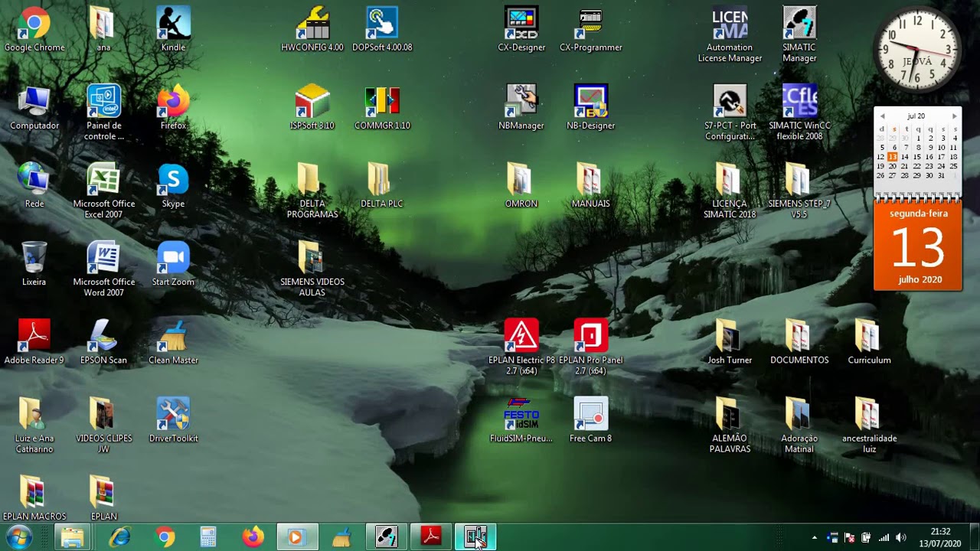Open Luiz e Ana Catharino folder
This screenshot has width=980, height=551.
(x=34, y=425)
